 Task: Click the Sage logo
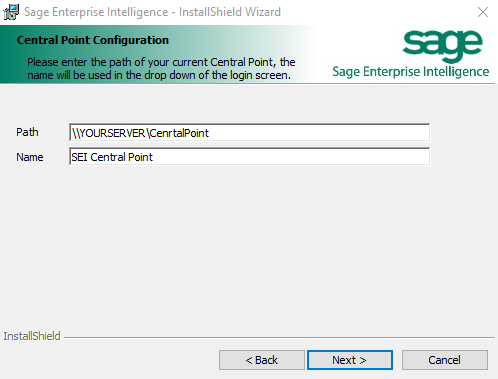(x=442, y=46)
